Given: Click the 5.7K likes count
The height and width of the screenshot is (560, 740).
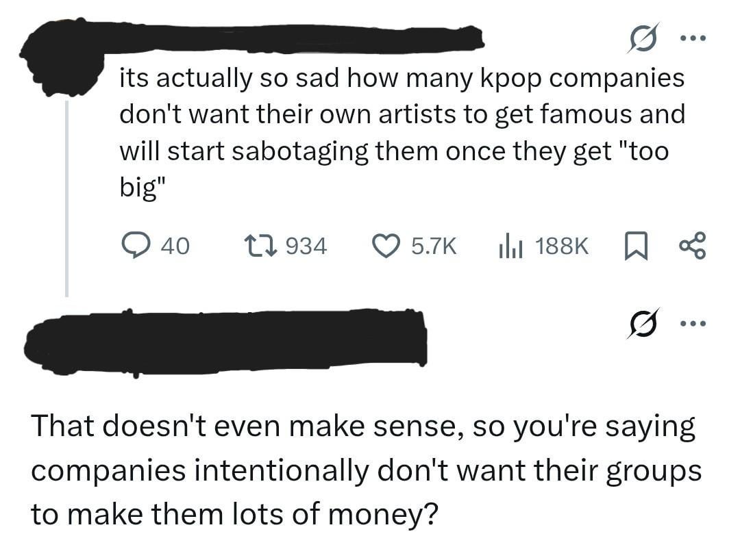Looking at the screenshot, I should tap(433, 245).
